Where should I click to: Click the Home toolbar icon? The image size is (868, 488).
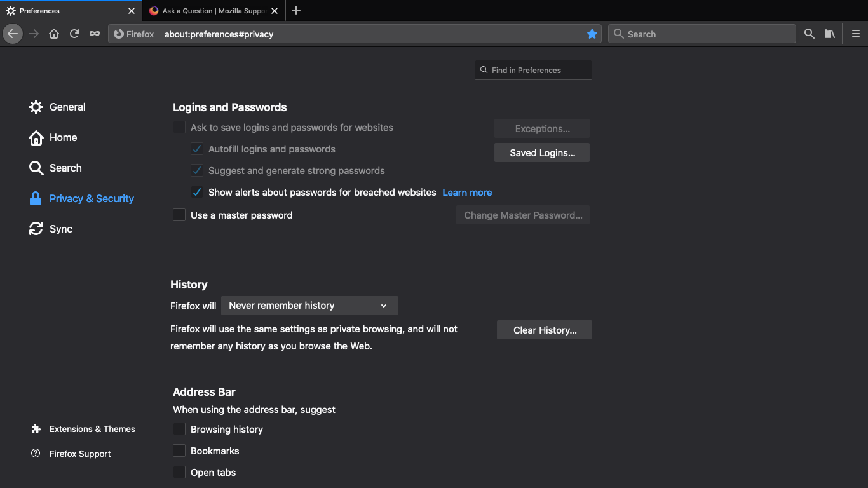[54, 34]
